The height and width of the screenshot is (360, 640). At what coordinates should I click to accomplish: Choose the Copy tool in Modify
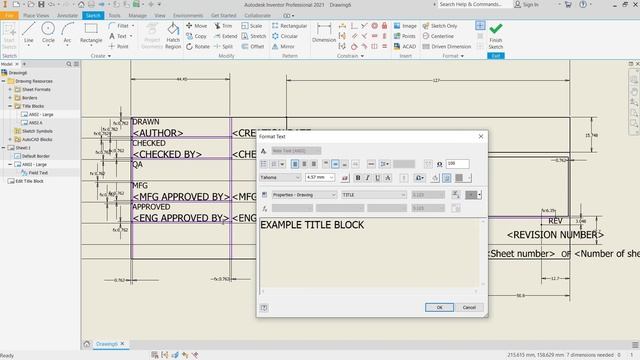tap(196, 36)
